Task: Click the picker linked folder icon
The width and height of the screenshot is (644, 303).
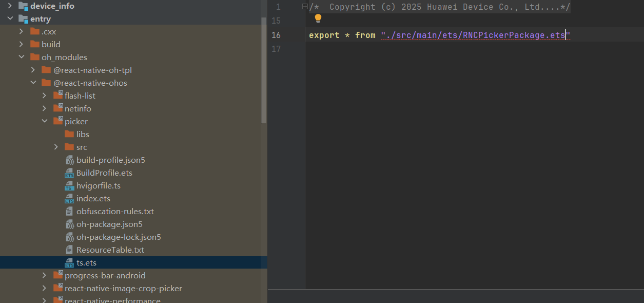Action: (x=58, y=121)
